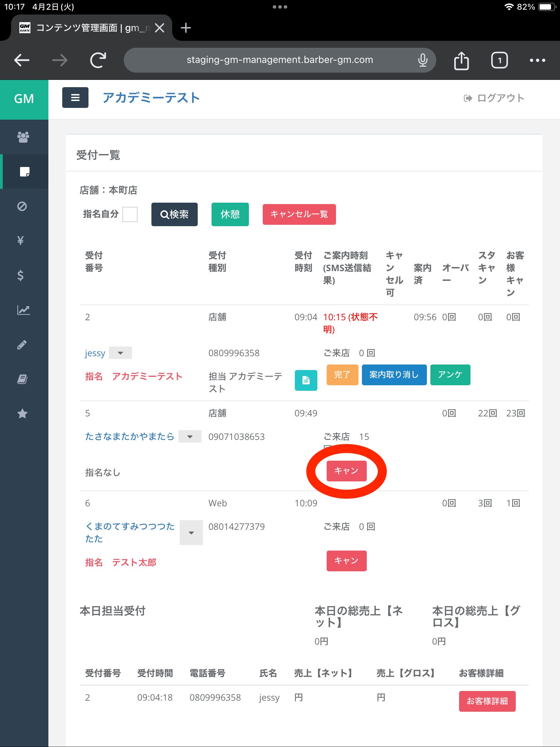This screenshot has height=747, width=560.
Task: Click the teal document icon in jessy's row
Action: click(306, 380)
